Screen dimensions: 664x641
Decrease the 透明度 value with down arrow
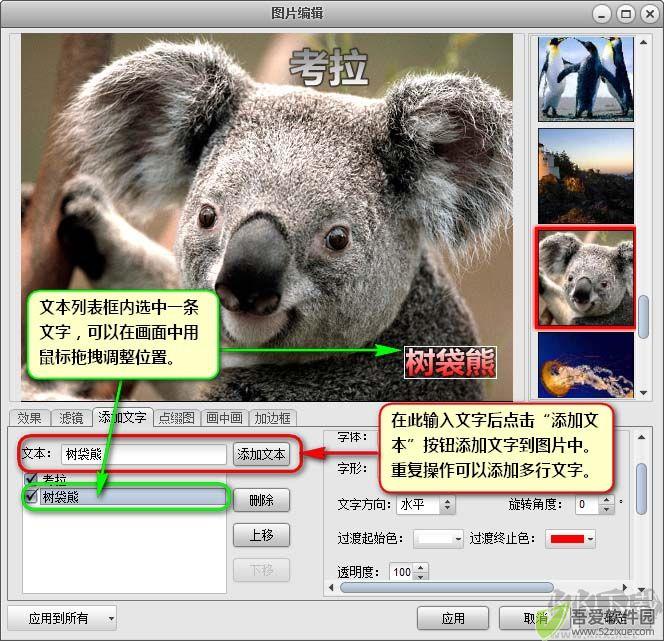click(x=421, y=577)
